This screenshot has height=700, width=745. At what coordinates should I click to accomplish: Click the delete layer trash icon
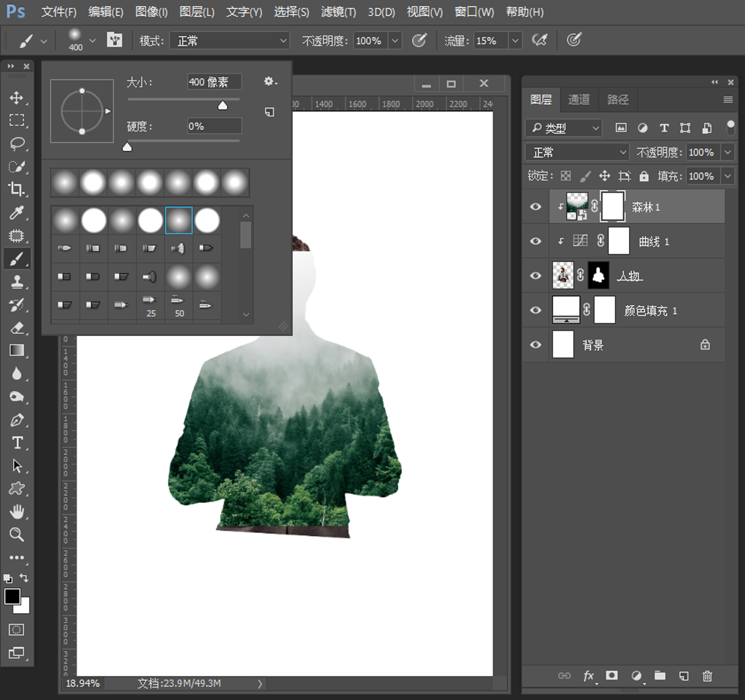tap(707, 676)
